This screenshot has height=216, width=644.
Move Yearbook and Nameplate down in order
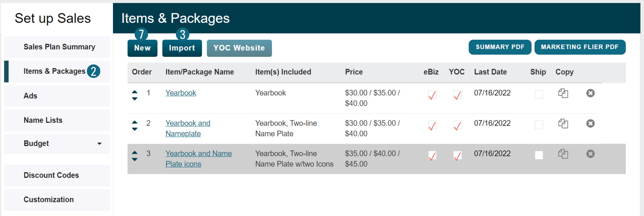point(135,129)
